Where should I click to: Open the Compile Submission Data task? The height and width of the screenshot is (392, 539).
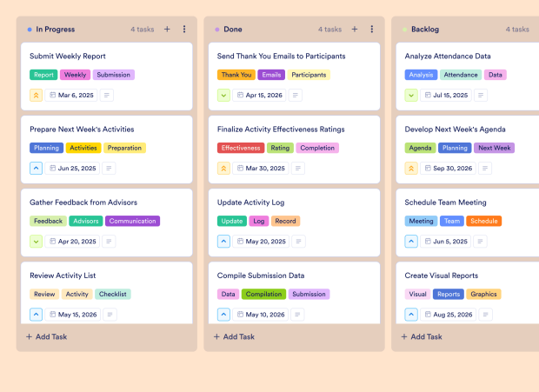click(261, 276)
